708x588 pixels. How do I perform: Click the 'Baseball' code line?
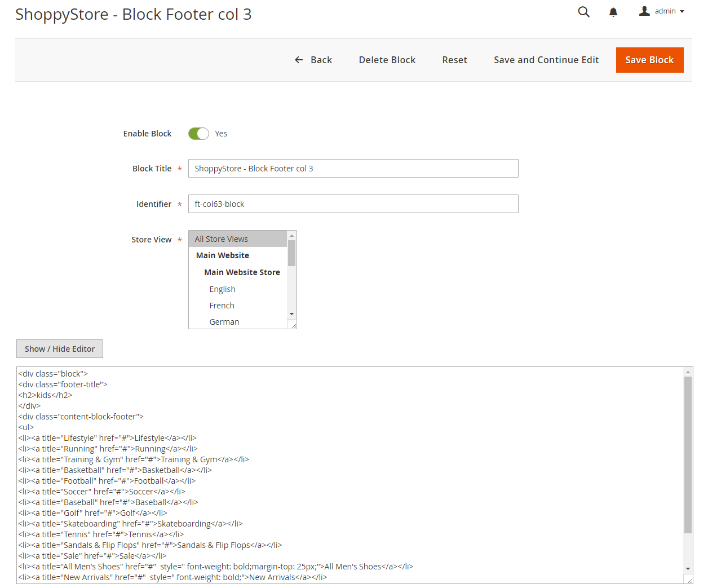tap(108, 502)
